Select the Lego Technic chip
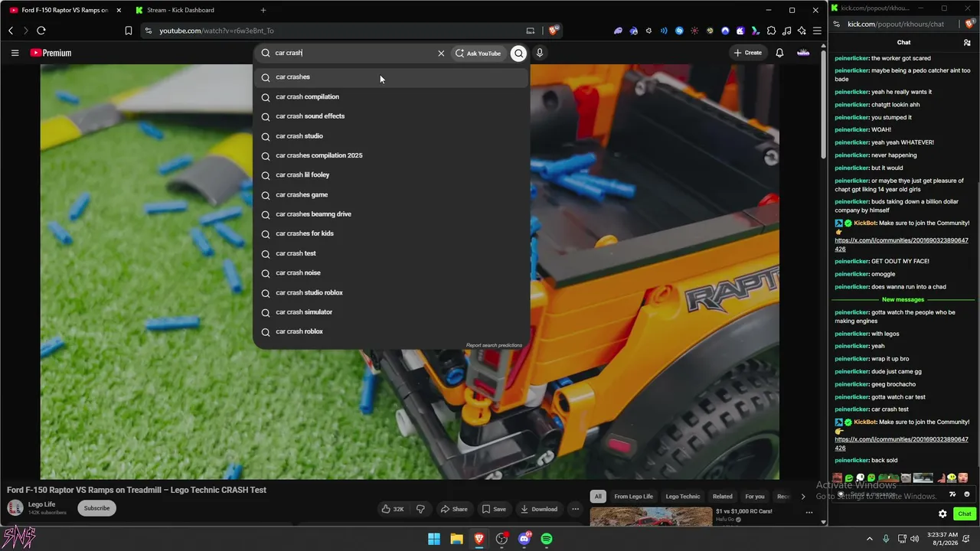Screen dimensions: 980x551 tap(682, 497)
